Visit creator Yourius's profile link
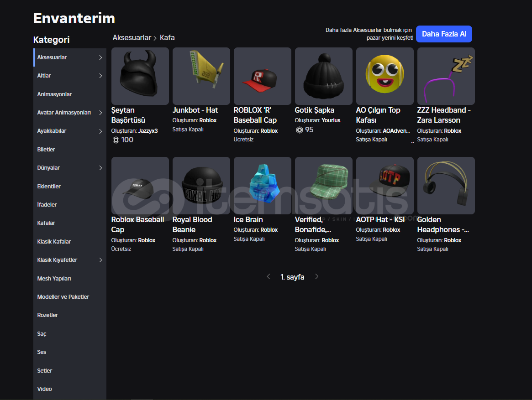Screen dimensions: 532x400 click(331, 120)
